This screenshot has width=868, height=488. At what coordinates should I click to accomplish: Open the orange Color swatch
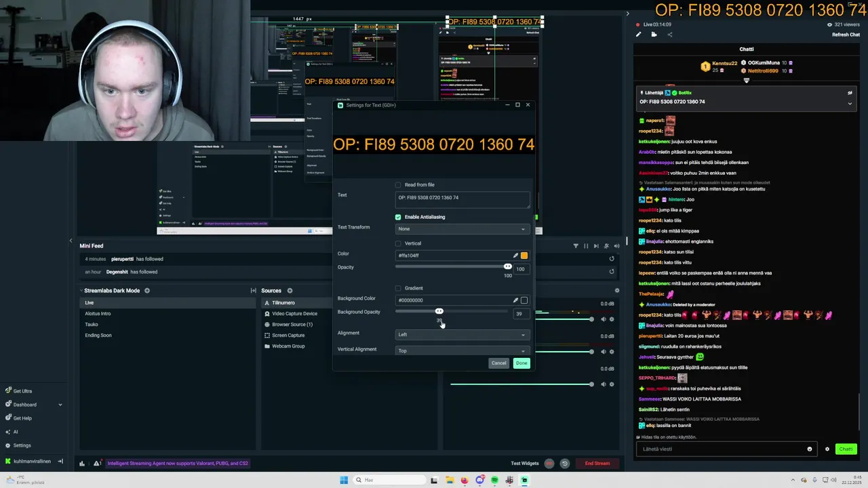pyautogui.click(x=524, y=256)
